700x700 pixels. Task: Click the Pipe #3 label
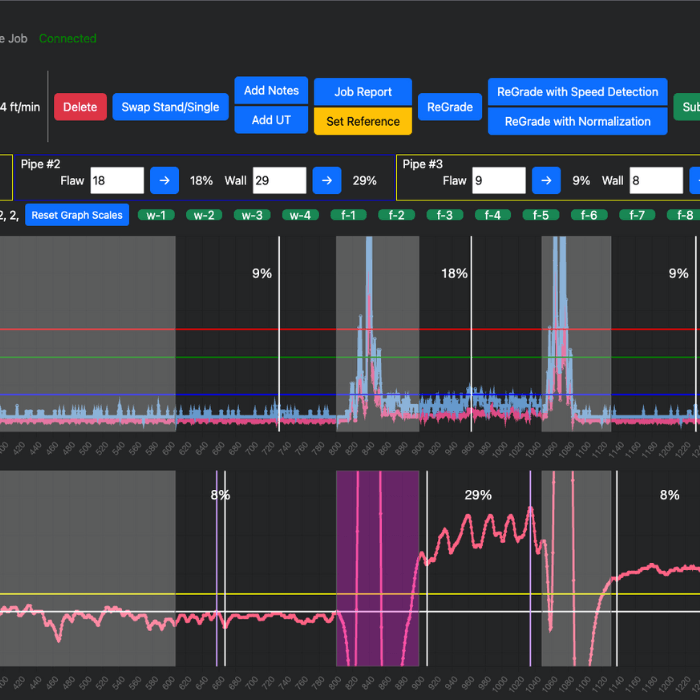(422, 164)
